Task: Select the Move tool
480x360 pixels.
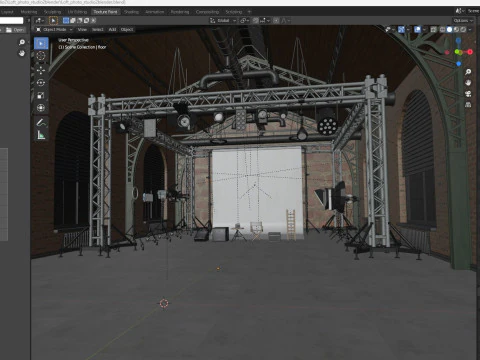Action: pos(41,70)
